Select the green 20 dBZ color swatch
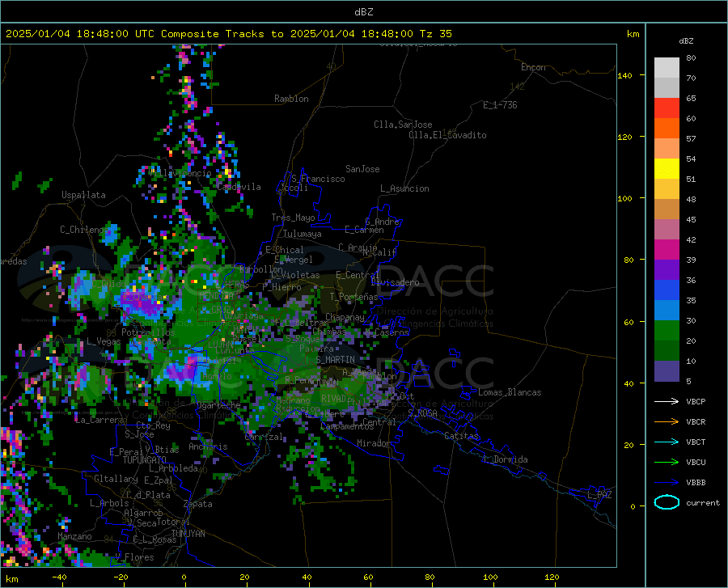The image size is (728, 588). [x=667, y=331]
